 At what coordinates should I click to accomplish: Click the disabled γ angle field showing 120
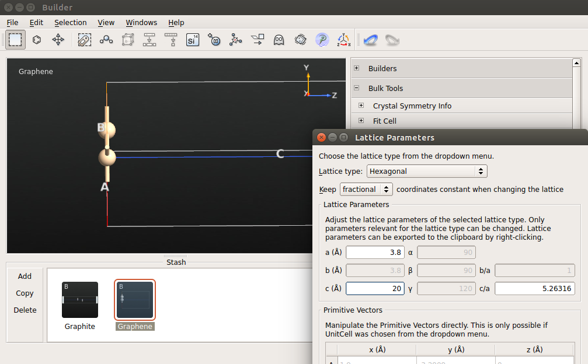(x=446, y=288)
